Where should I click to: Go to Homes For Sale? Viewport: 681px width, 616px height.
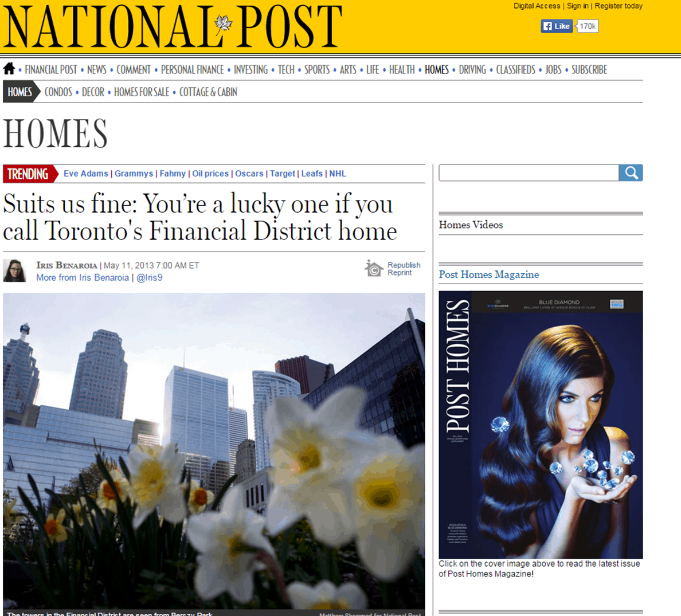coord(142,92)
